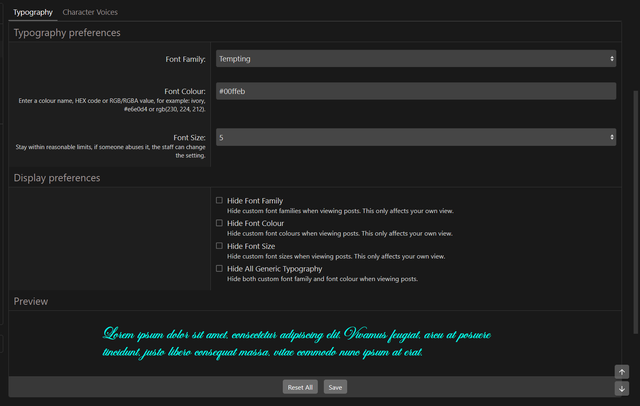The image size is (640, 406).
Task: Click the 'Hide custom font families' description
Action: [340, 211]
